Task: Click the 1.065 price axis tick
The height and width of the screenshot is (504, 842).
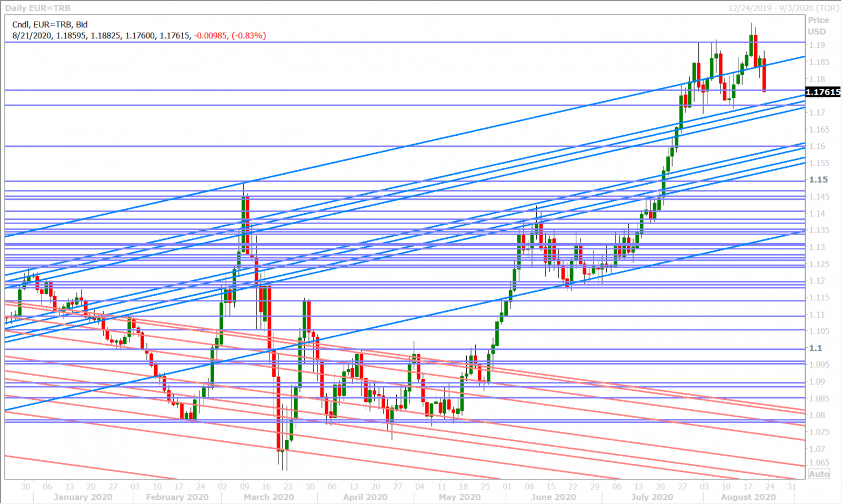Action: click(818, 463)
